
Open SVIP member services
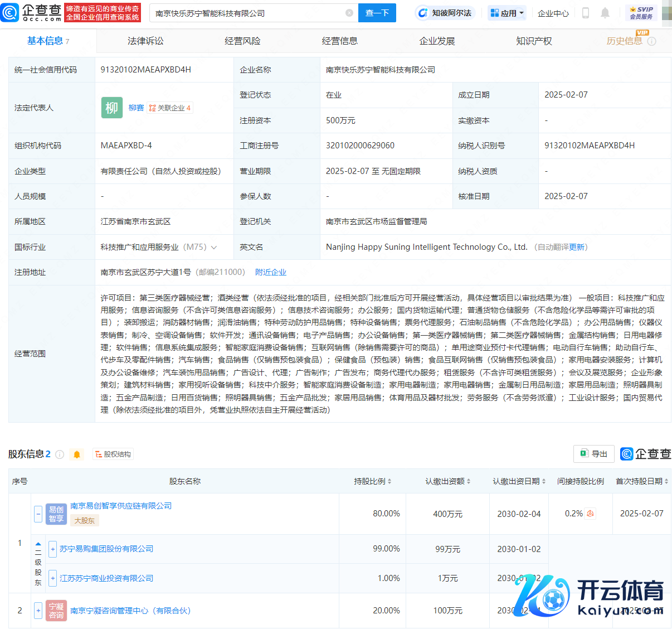pyautogui.click(x=641, y=13)
